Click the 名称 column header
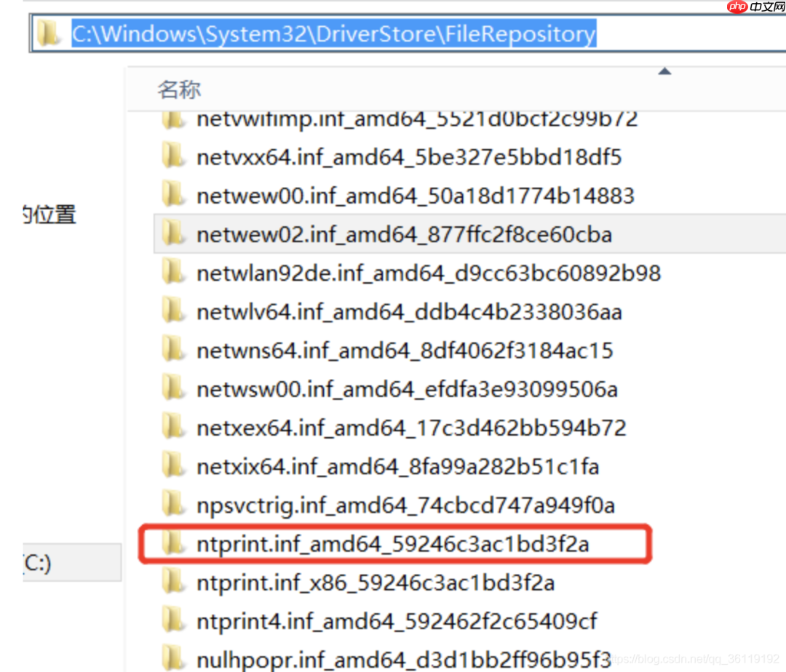This screenshot has width=786, height=672. click(x=179, y=90)
